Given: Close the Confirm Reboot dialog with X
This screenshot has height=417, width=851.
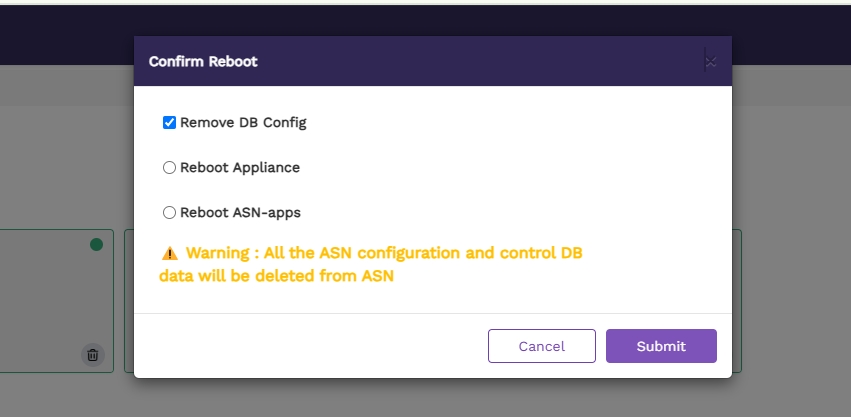Looking at the screenshot, I should point(710,62).
